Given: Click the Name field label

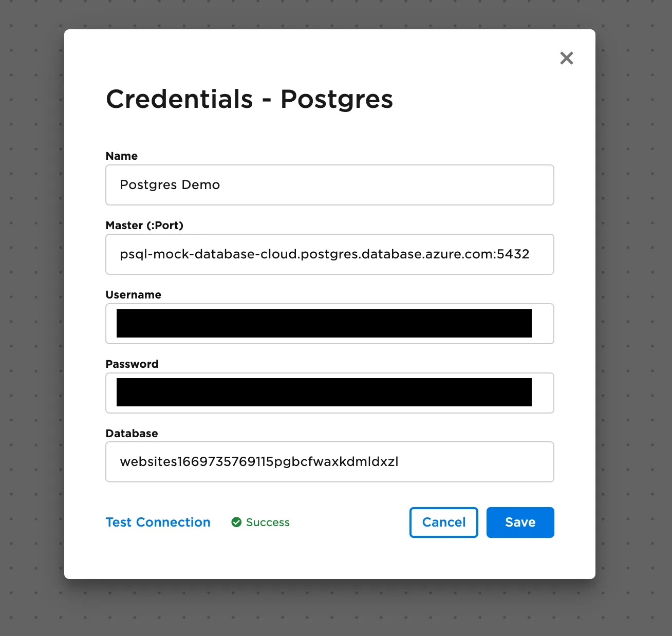Looking at the screenshot, I should tap(121, 156).
